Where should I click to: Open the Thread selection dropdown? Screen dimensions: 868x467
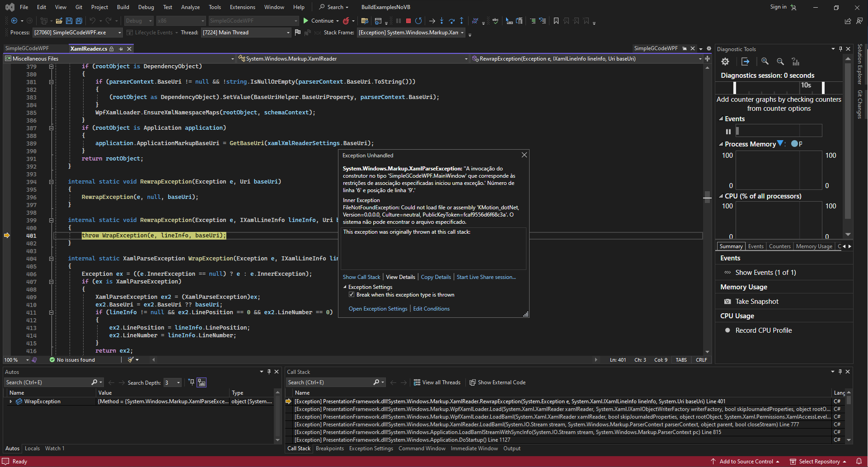point(288,33)
